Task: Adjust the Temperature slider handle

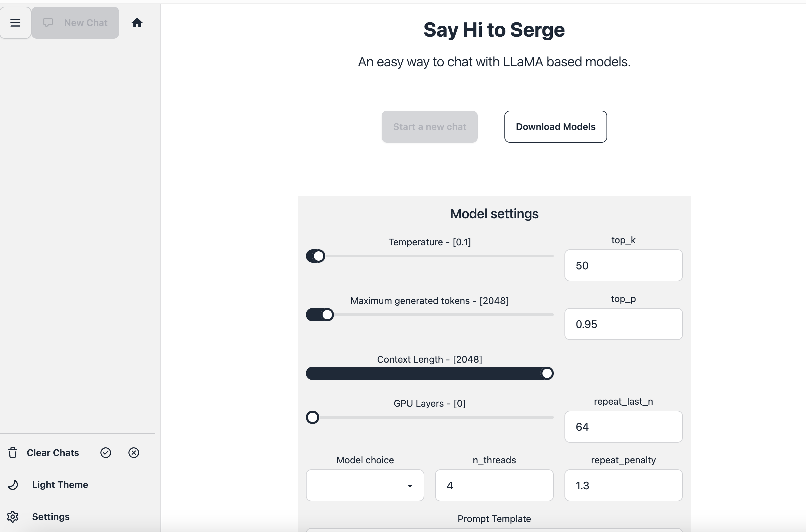Action: tap(319, 256)
